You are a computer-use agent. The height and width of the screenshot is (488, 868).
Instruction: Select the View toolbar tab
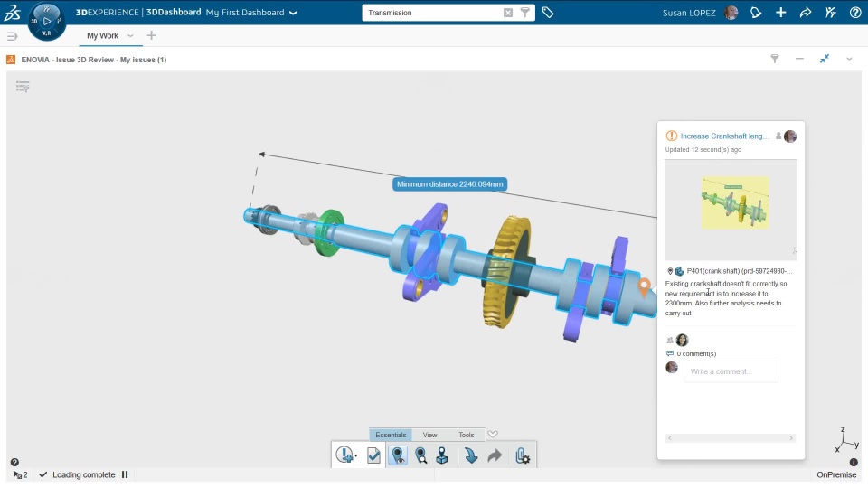(x=430, y=435)
